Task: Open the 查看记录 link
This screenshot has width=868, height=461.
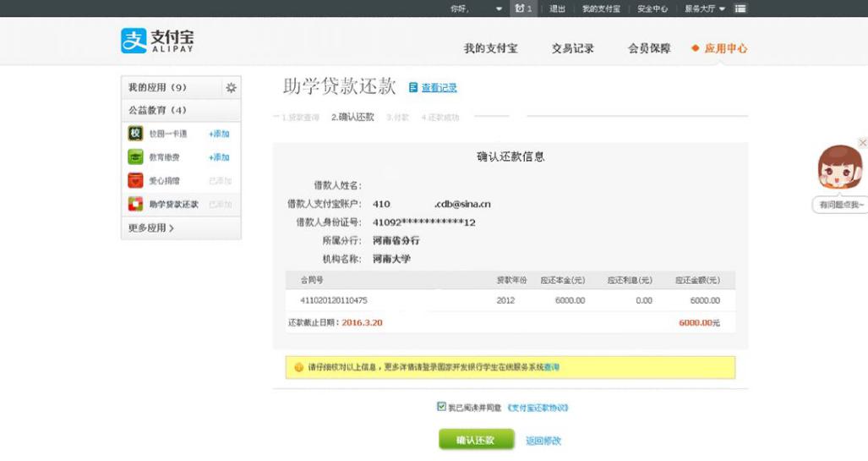Action: (x=439, y=88)
